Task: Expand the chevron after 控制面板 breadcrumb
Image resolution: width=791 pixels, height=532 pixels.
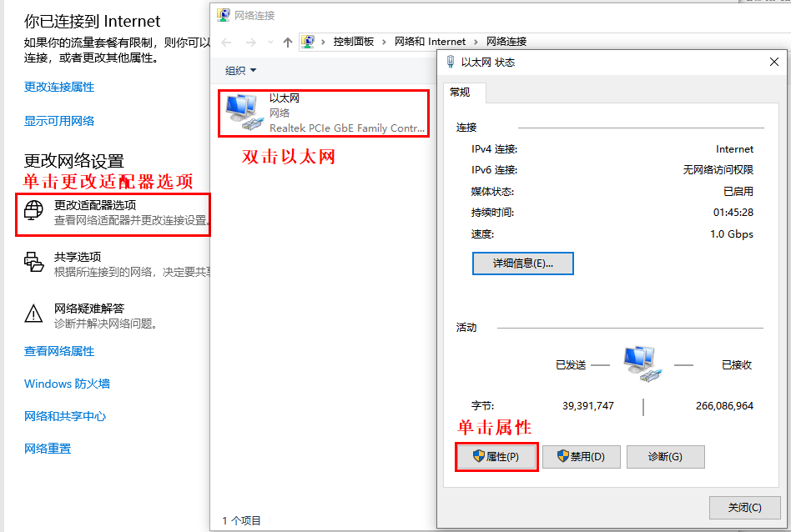Action: coord(384,42)
